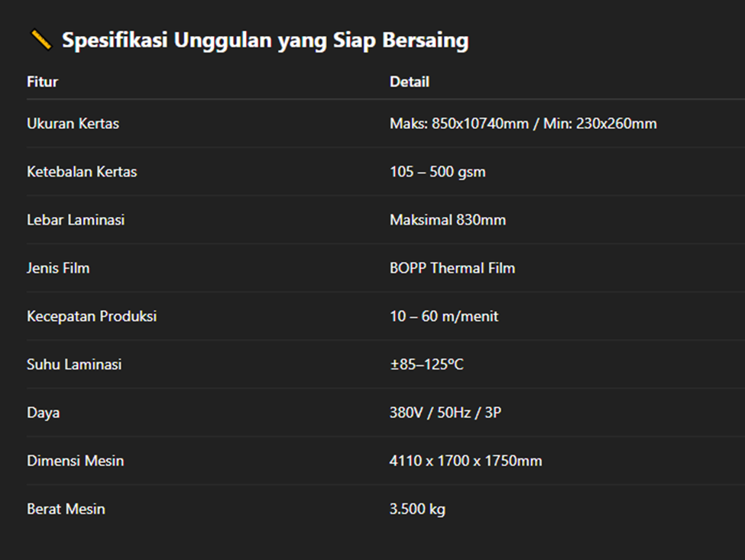Image resolution: width=745 pixels, height=560 pixels.
Task: Click the 3.500 kg weight value
Action: coord(417,509)
